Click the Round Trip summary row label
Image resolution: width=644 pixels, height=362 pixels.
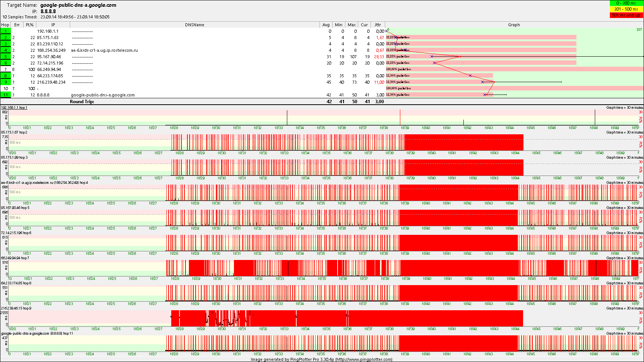tap(82, 102)
